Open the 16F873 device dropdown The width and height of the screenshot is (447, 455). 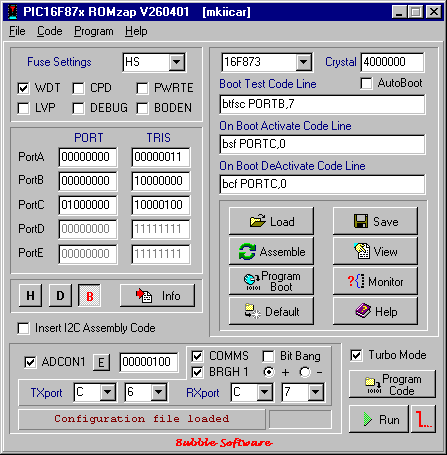pyautogui.click(x=303, y=62)
